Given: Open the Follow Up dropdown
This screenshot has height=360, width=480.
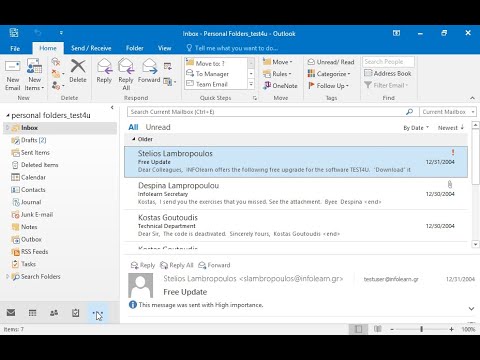Looking at the screenshot, I should coord(328,86).
